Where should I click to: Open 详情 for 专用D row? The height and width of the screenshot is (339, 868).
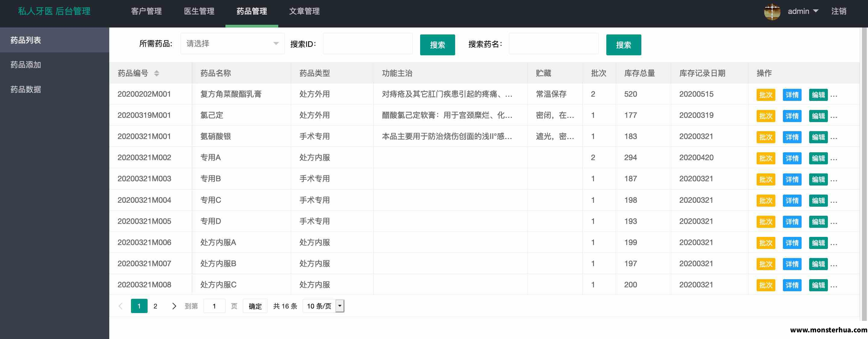point(792,222)
